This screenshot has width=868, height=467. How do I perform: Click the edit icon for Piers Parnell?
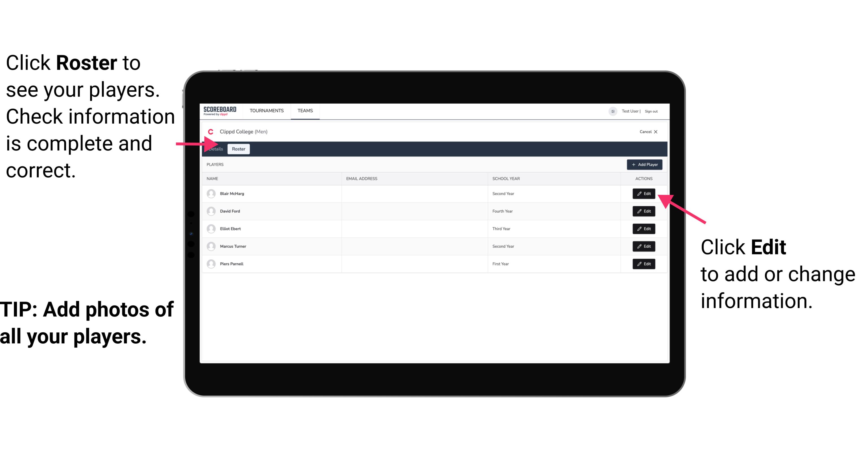[644, 263]
